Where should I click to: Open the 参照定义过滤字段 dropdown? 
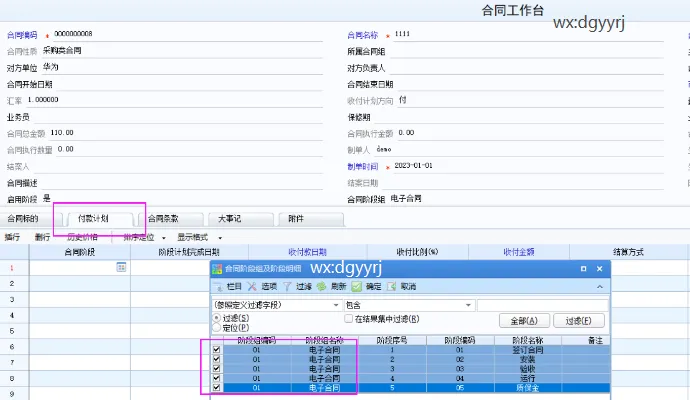tap(336, 305)
